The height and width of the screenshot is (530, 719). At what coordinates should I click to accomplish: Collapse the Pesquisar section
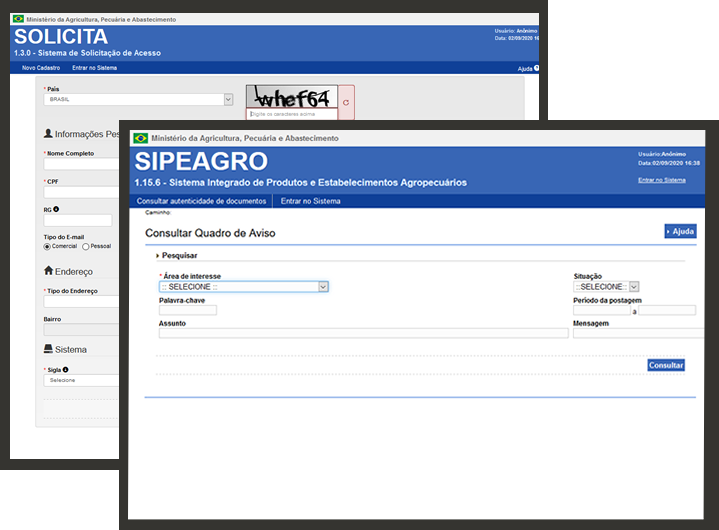pos(177,255)
